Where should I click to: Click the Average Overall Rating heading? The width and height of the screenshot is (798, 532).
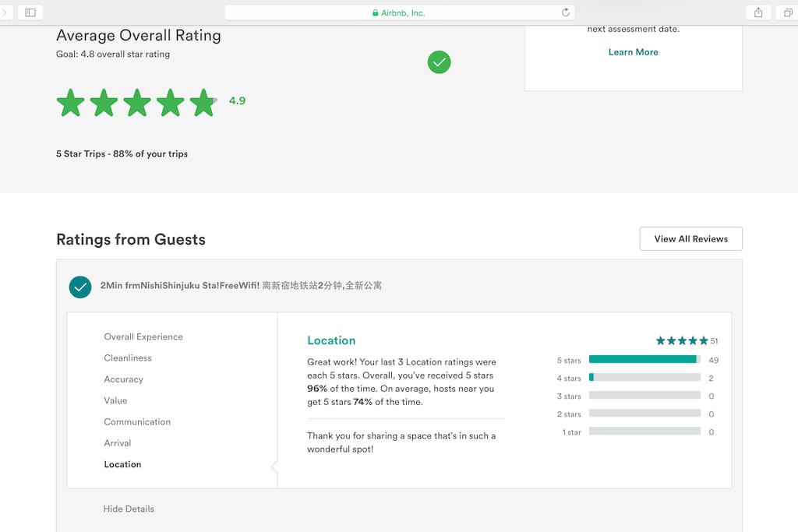[139, 35]
